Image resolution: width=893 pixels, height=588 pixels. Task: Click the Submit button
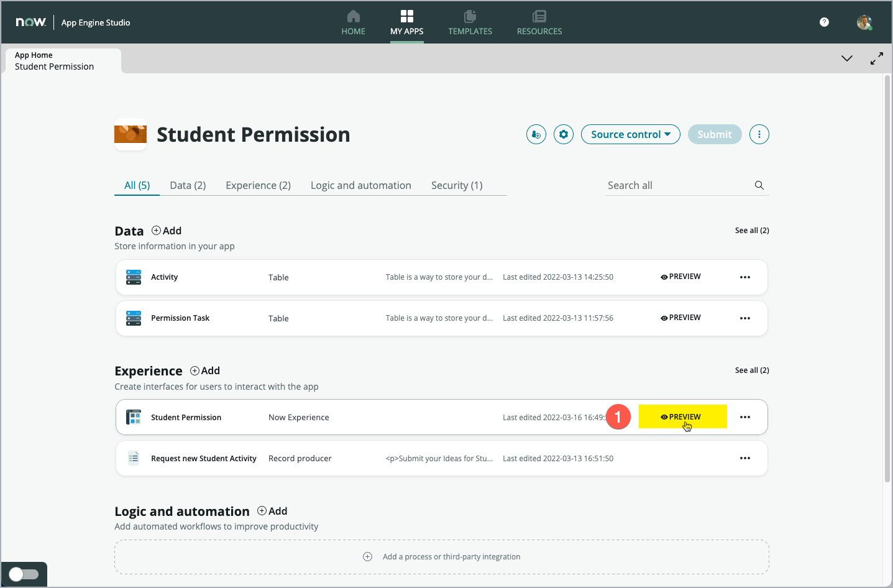(715, 134)
